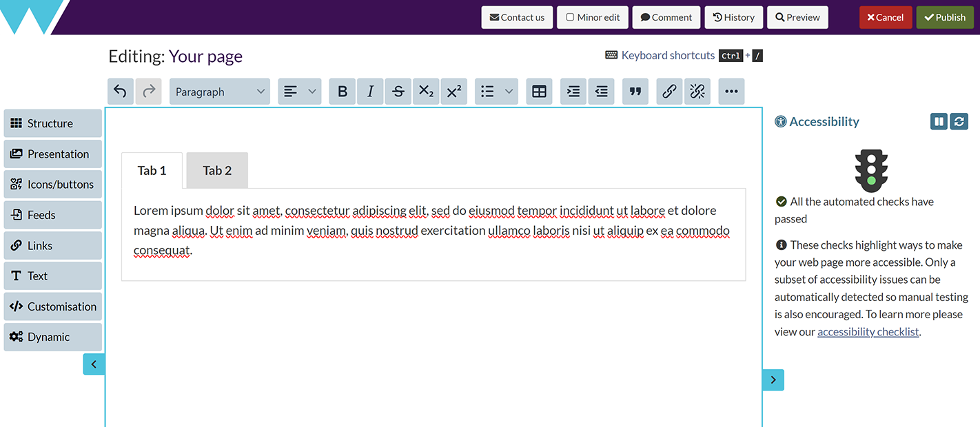The height and width of the screenshot is (427, 980).
Task: Click the unlink (remove link) icon
Action: coord(697,92)
